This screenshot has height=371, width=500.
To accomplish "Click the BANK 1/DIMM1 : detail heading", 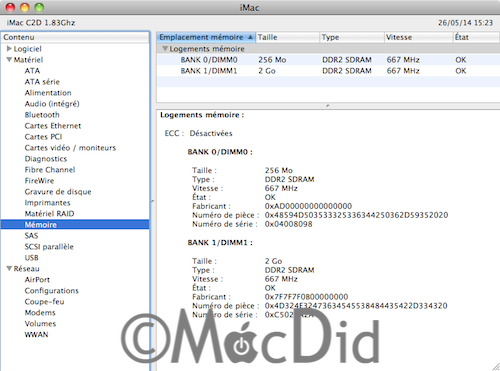I will click(220, 243).
